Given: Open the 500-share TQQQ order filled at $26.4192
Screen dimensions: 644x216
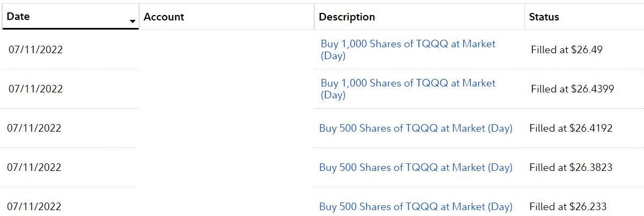Looking at the screenshot, I should tap(416, 128).
